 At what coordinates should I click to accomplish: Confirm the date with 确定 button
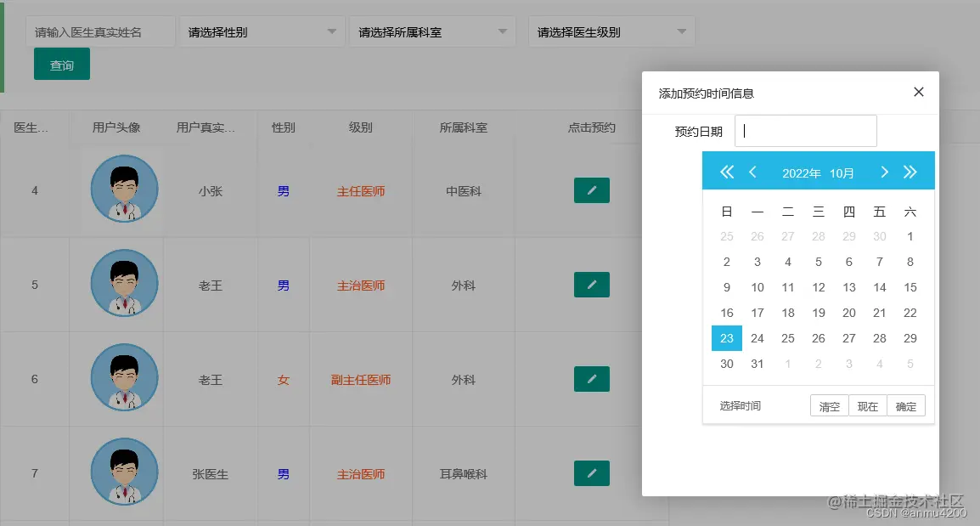[x=905, y=405]
